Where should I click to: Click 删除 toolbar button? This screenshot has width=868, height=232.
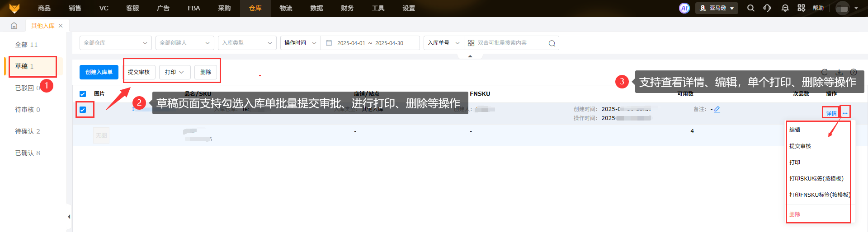click(206, 72)
